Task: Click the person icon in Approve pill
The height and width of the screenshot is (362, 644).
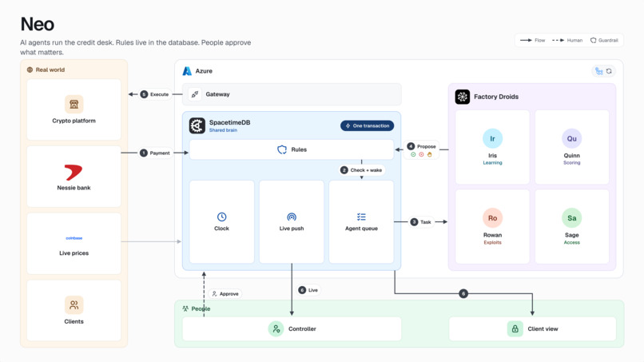Action: [214, 294]
